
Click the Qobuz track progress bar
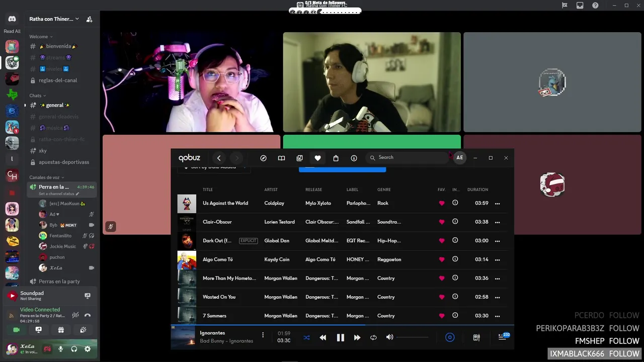[x=342, y=325]
